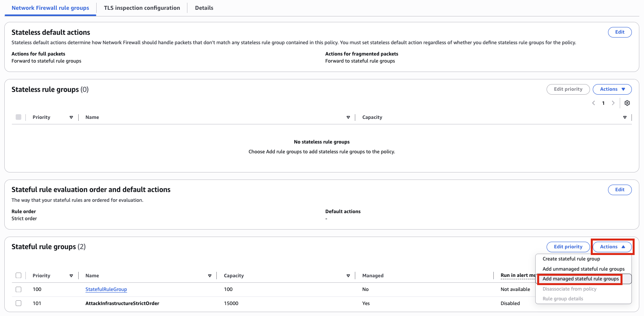Choose Add managed stateful rule groups
644x316 pixels.
[x=581, y=279]
